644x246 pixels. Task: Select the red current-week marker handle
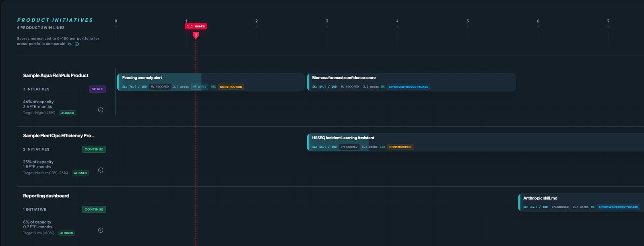pos(196,35)
